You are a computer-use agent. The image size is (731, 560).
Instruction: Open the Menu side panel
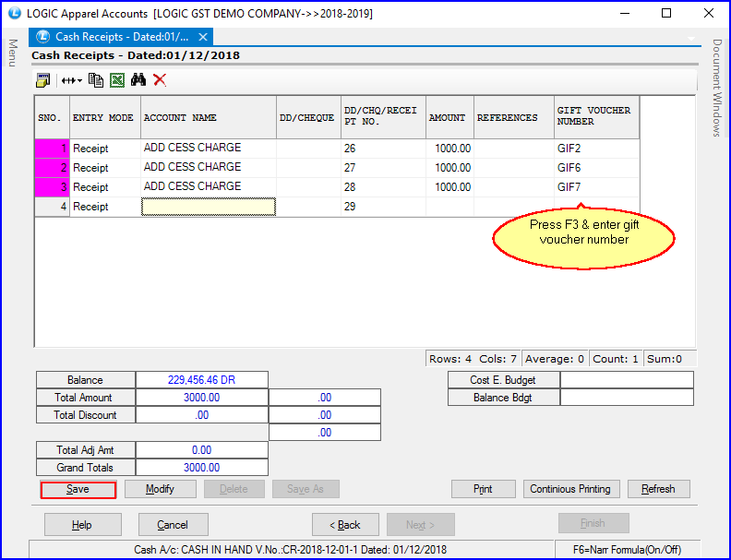[x=13, y=53]
